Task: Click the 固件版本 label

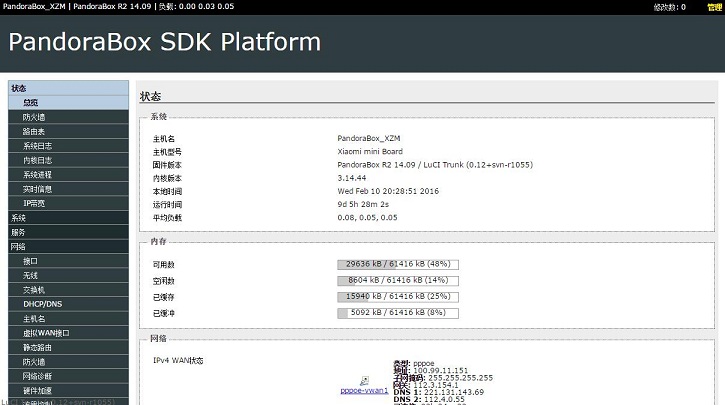Action: click(x=167, y=165)
